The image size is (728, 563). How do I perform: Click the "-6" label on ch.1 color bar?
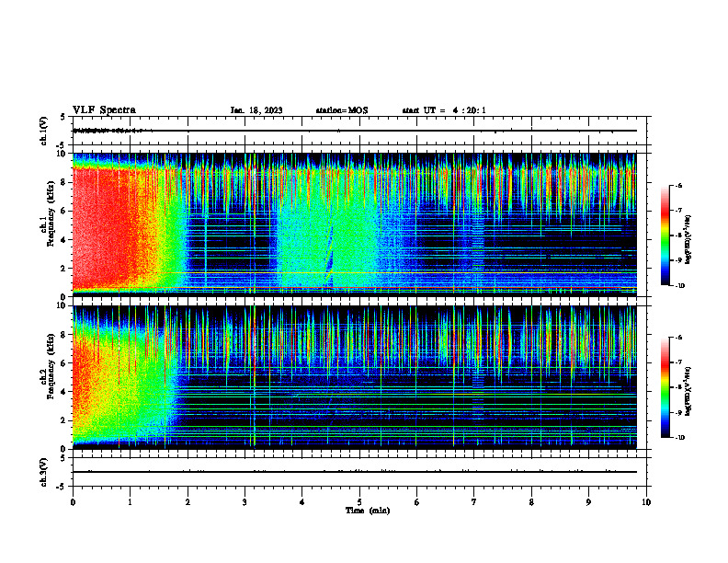[678, 185]
